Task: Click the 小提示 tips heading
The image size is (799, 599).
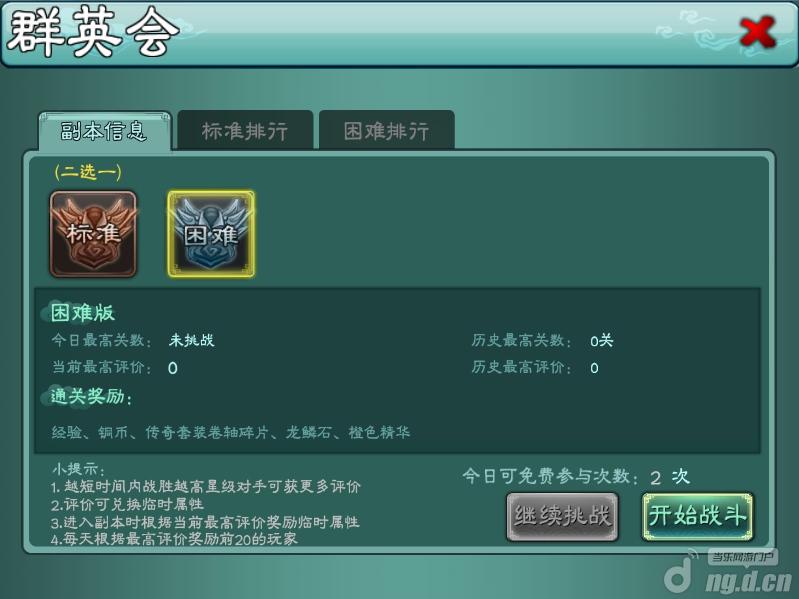Action: coord(78,469)
